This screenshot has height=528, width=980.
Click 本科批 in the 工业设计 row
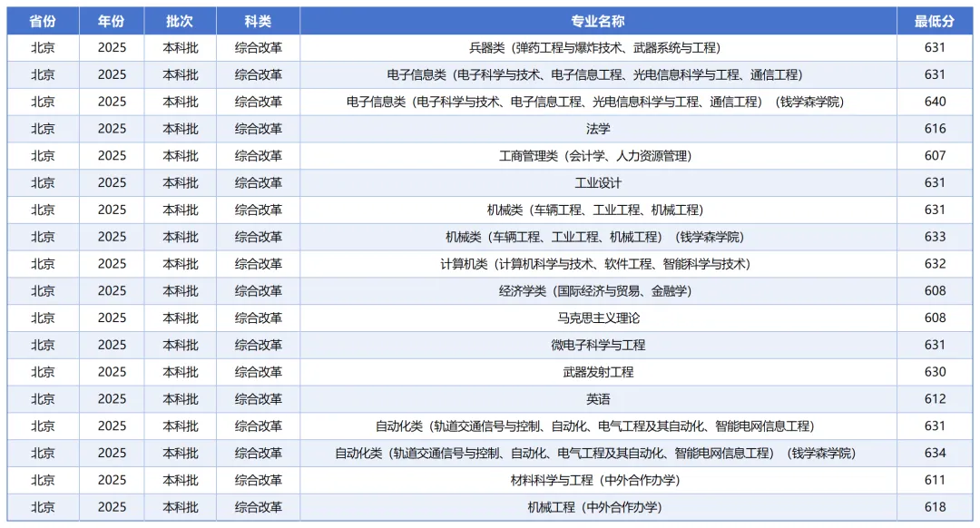(181, 183)
